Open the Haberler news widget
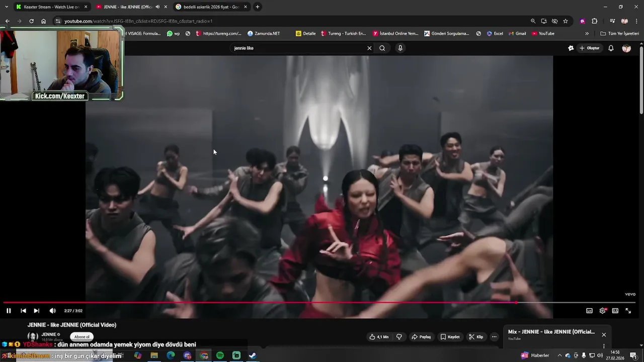The image size is (644, 362). pos(535,355)
